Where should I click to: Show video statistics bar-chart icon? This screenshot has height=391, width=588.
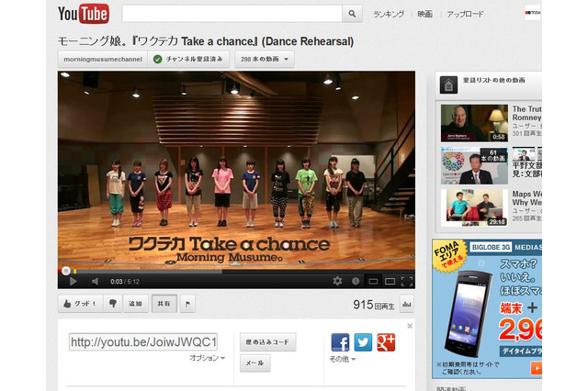click(407, 304)
